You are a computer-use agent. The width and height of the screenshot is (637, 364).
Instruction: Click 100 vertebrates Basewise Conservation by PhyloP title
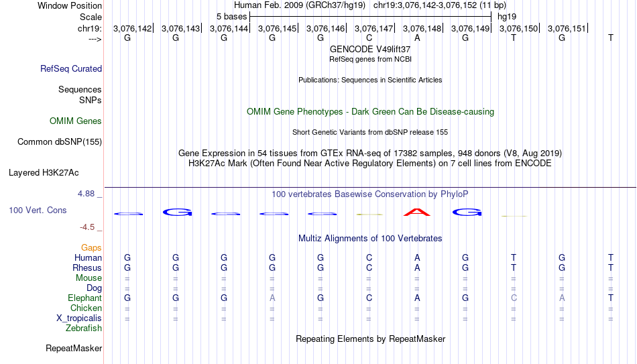370,194
